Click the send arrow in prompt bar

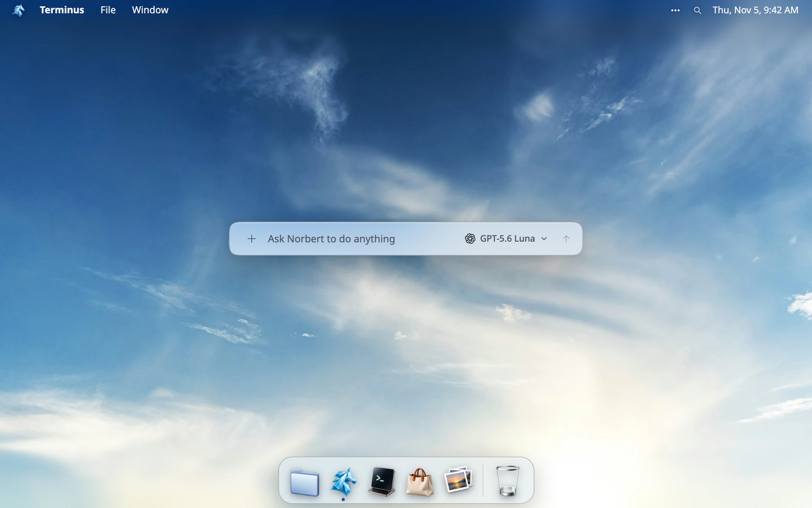566,239
